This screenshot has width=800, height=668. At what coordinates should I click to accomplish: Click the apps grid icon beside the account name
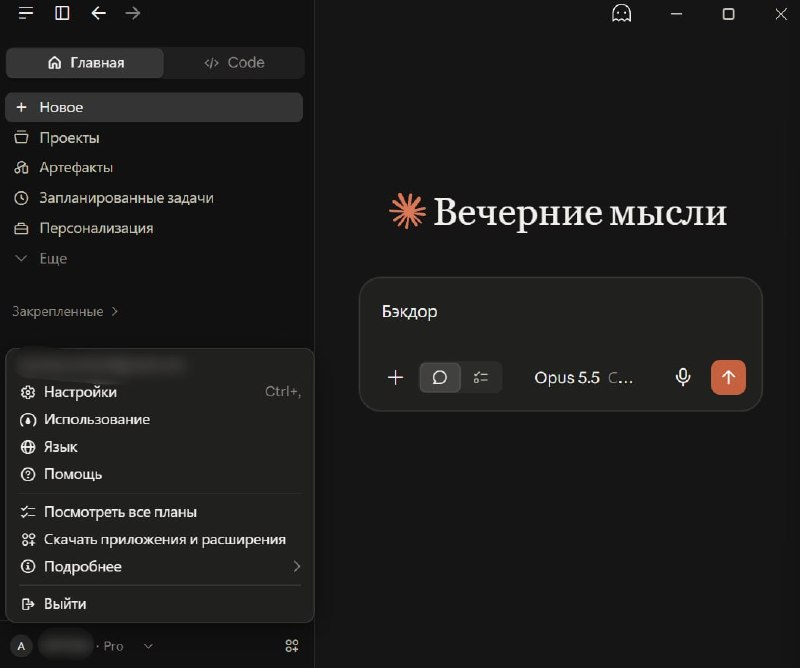292,646
